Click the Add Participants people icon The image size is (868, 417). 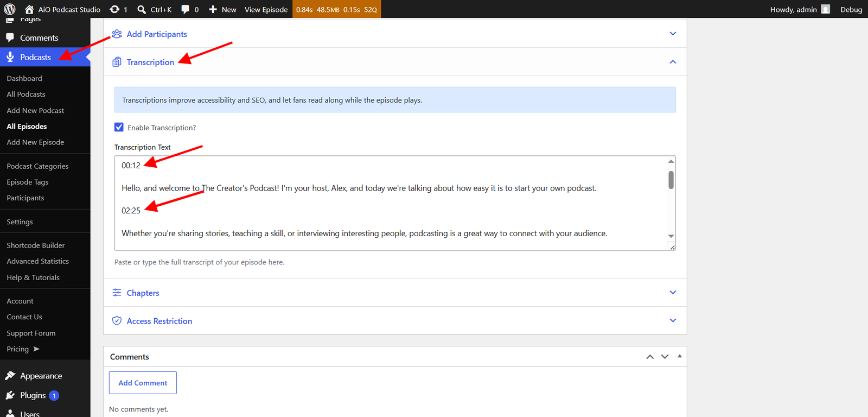point(117,34)
